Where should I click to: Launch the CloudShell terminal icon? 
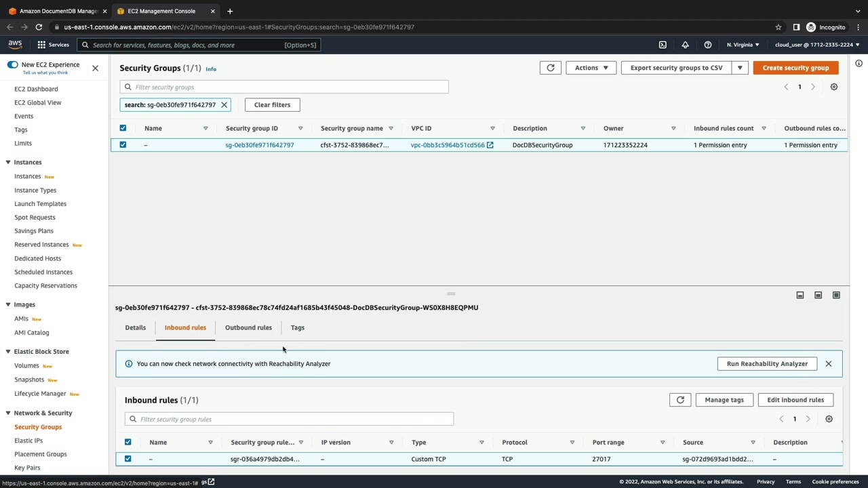[663, 45]
